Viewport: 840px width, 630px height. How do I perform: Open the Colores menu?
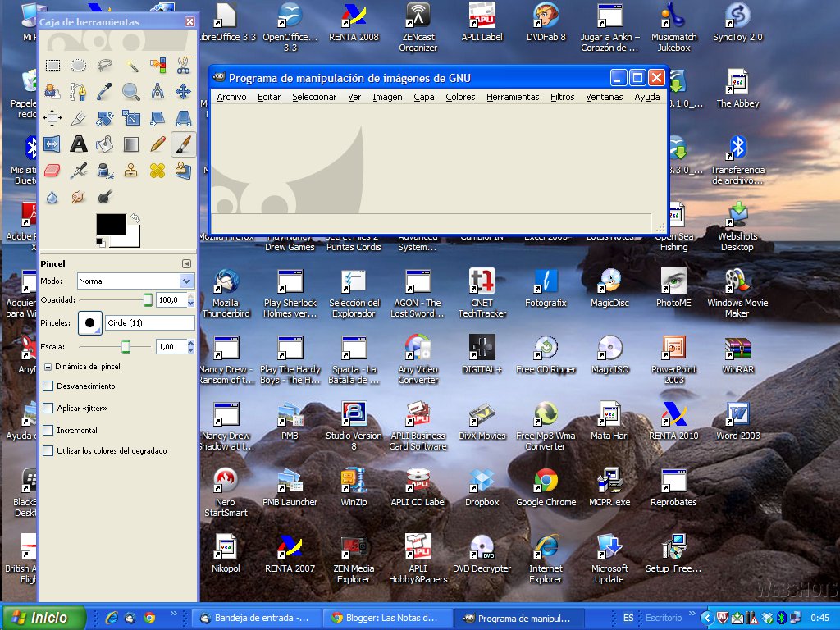click(460, 97)
